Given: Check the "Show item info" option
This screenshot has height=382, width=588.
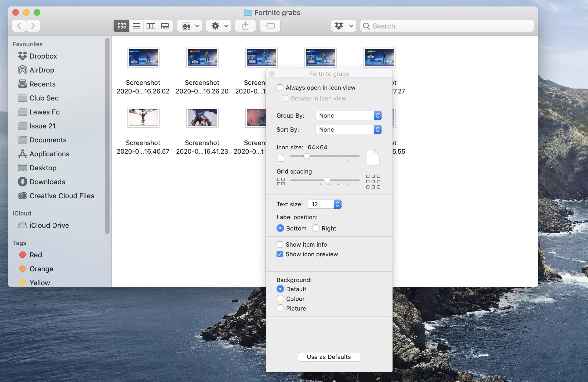Looking at the screenshot, I should [x=280, y=244].
